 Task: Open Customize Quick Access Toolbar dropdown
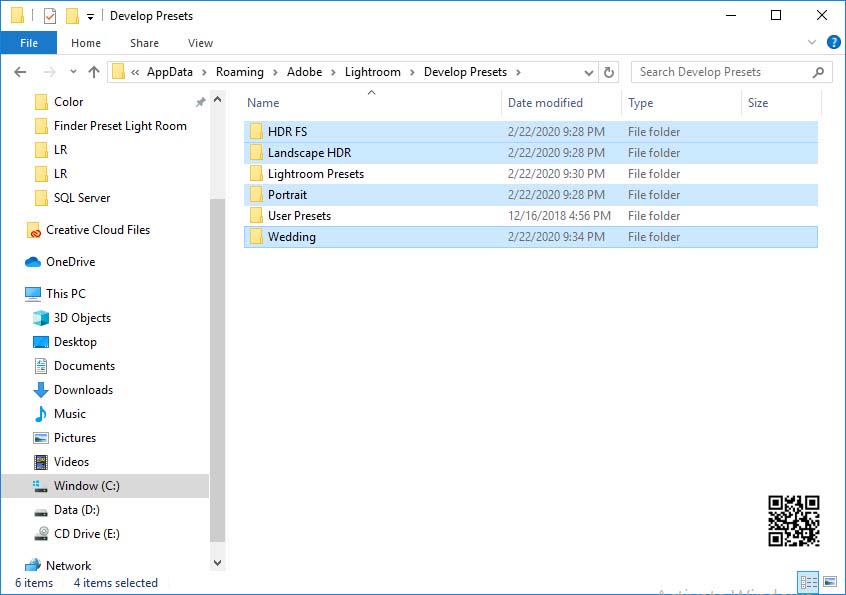tap(90, 17)
